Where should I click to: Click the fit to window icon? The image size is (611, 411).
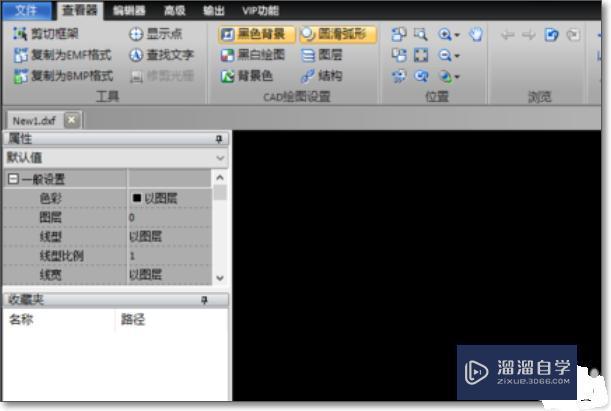point(421,55)
